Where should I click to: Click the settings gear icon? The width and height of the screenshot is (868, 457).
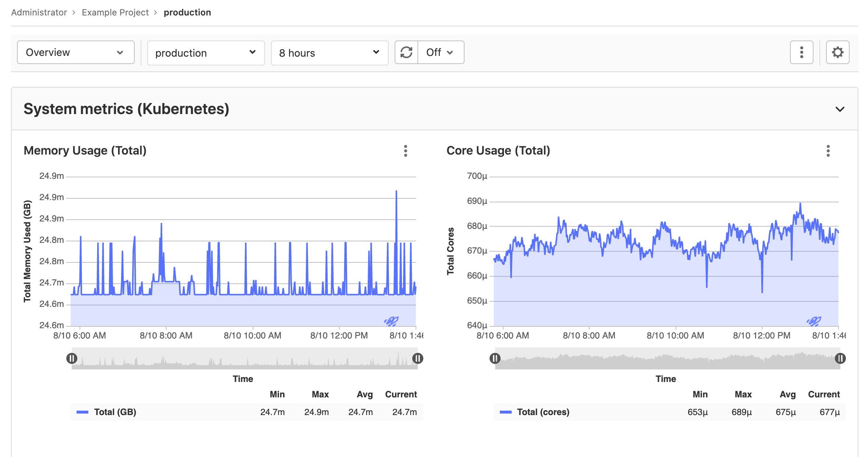[x=837, y=52]
